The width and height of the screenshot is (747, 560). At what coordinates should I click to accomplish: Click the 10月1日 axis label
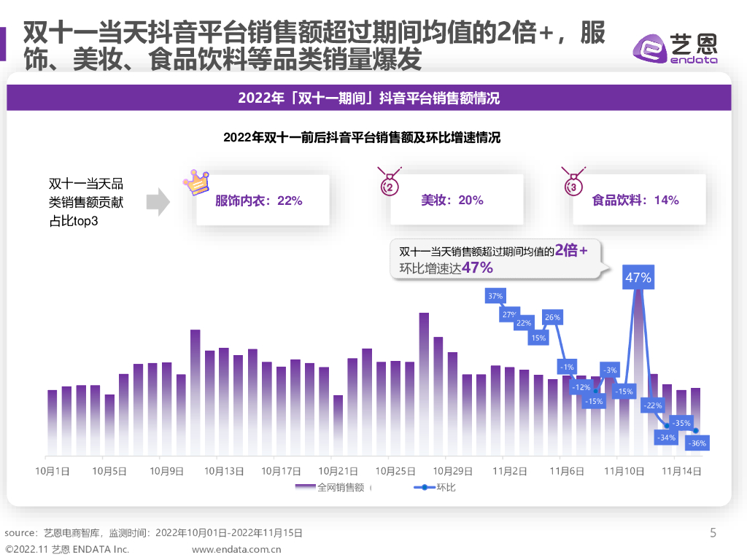click(53, 471)
